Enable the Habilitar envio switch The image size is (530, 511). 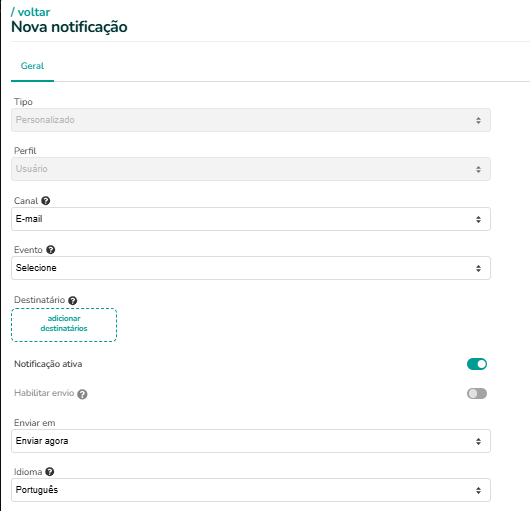coord(477,393)
